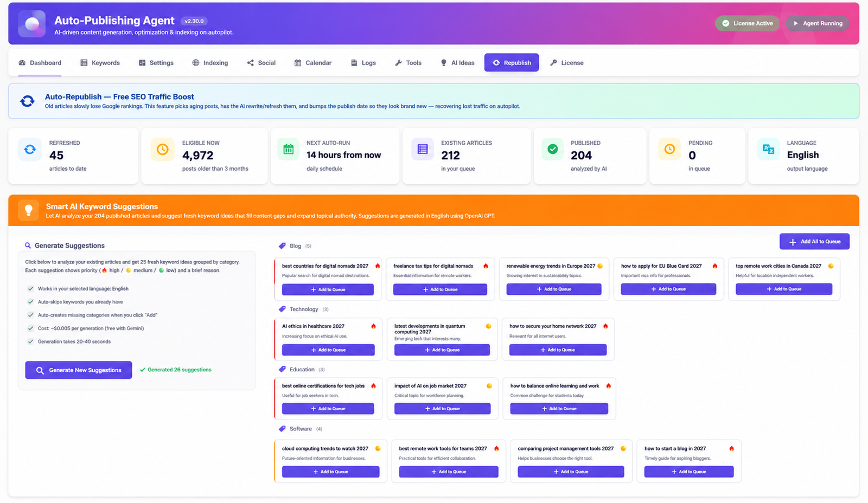The image size is (868, 503).
Task: Click the Auto-Publishing Agent logo icon
Action: click(31, 23)
